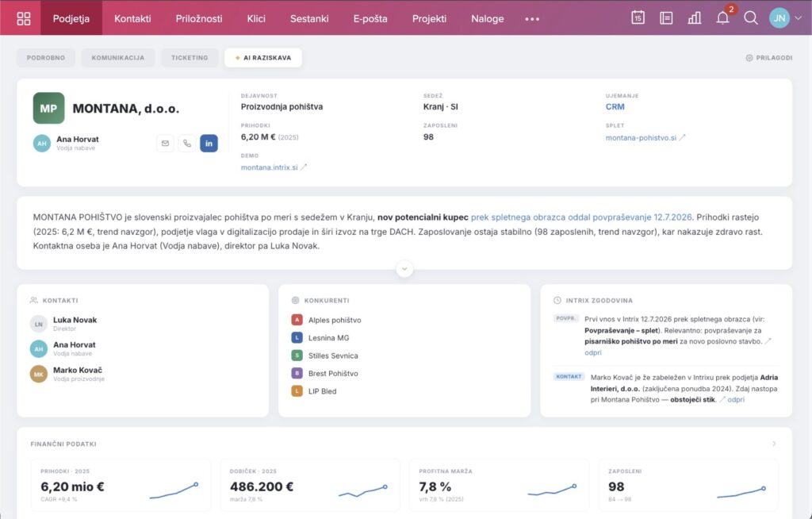812x519 pixels.
Task: Click the notifications bell icon
Action: pyautogui.click(x=722, y=18)
